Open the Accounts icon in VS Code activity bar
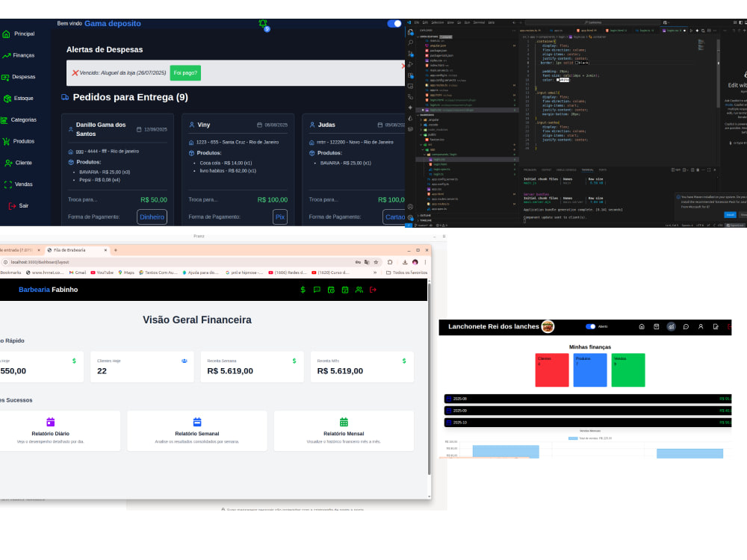 tap(411, 207)
